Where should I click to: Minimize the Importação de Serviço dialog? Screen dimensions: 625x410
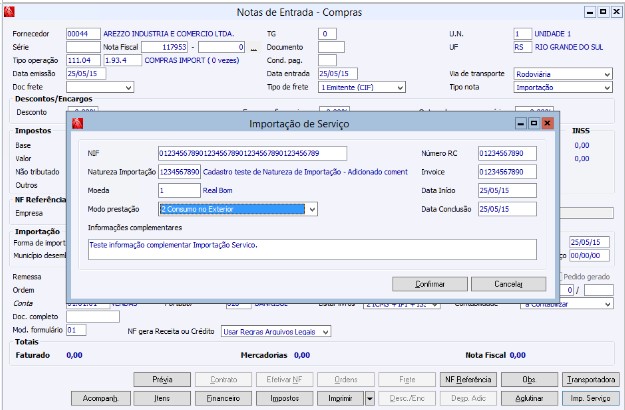pyautogui.click(x=521, y=124)
